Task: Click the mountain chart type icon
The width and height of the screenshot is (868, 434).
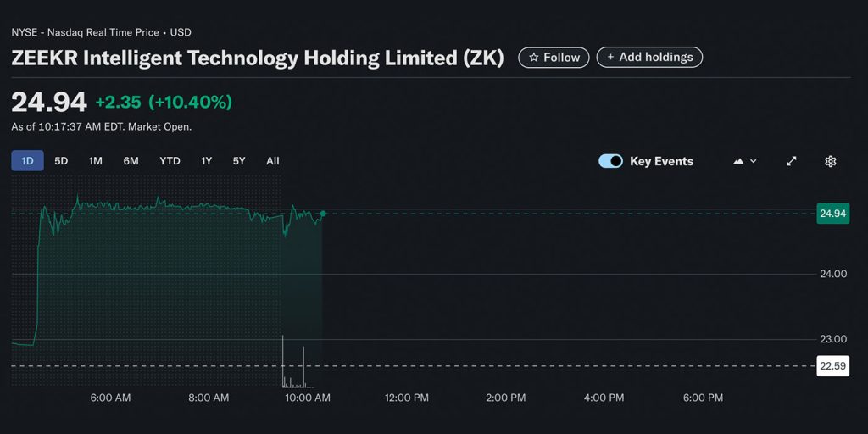Action: click(x=738, y=161)
